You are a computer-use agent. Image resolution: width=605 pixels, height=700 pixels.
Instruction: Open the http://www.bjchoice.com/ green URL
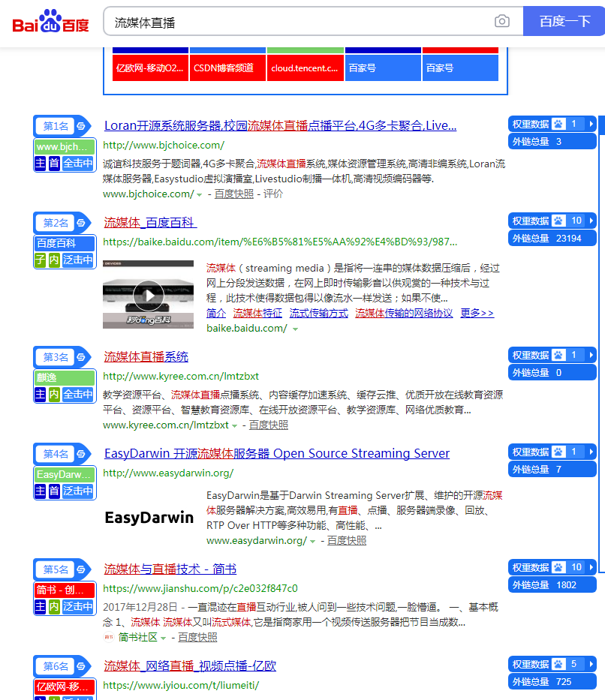[164, 145]
